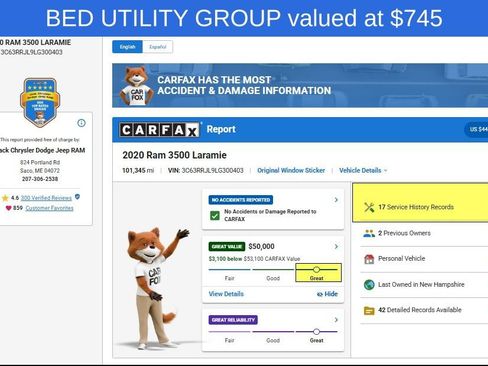Click the 2020 Ram 3500 Laramie title

174,155
